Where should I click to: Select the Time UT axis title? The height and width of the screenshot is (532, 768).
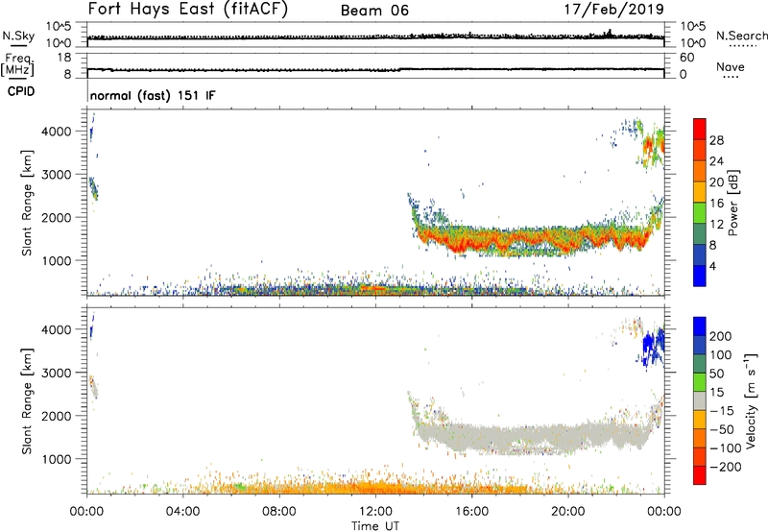click(375, 526)
